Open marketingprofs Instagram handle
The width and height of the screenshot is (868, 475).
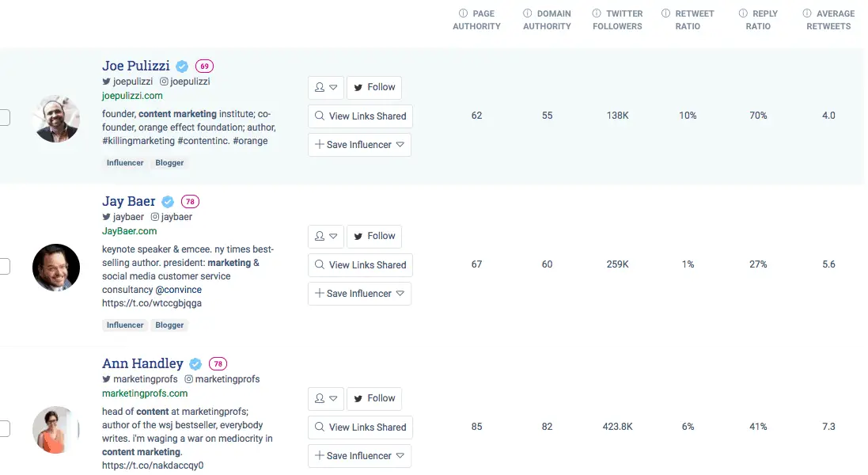pos(222,379)
